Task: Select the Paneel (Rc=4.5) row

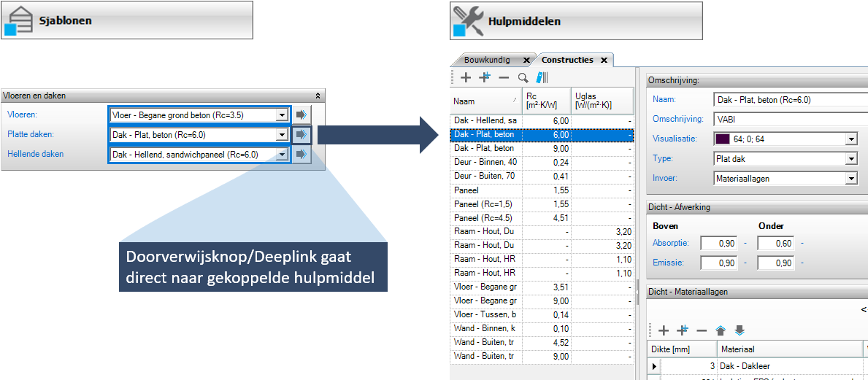Action: pyautogui.click(x=485, y=216)
